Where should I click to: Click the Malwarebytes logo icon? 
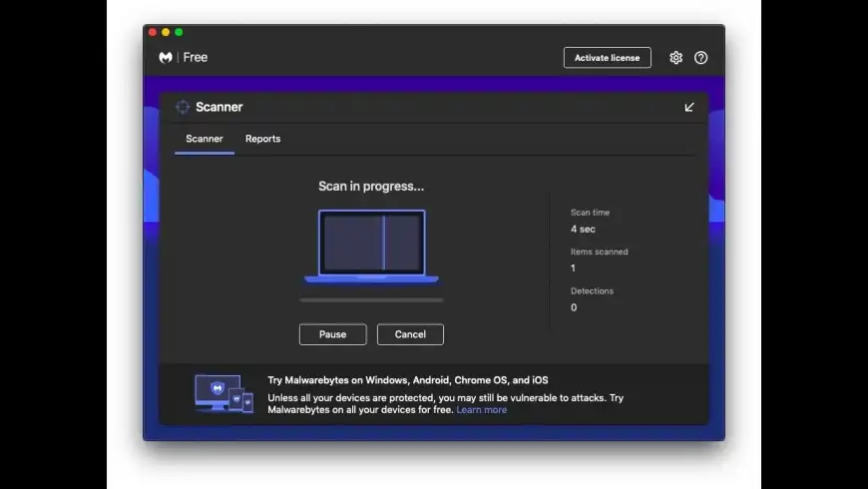click(166, 58)
